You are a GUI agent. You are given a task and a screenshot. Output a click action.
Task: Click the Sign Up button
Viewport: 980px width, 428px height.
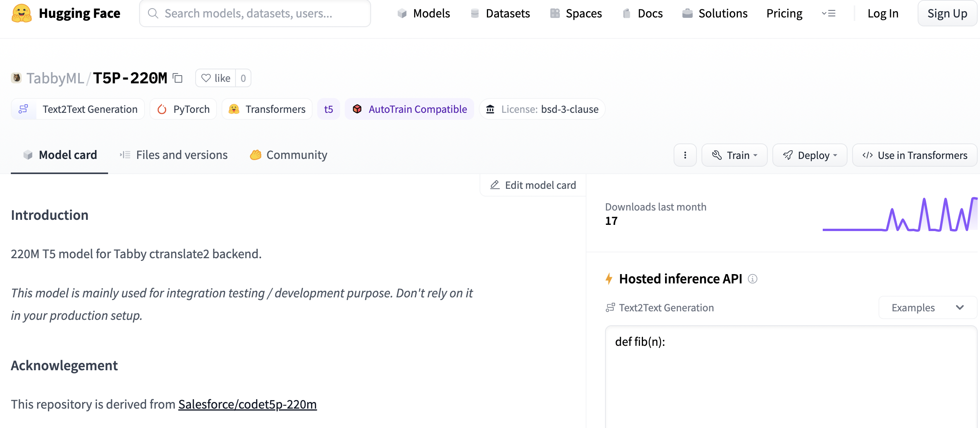947,14
